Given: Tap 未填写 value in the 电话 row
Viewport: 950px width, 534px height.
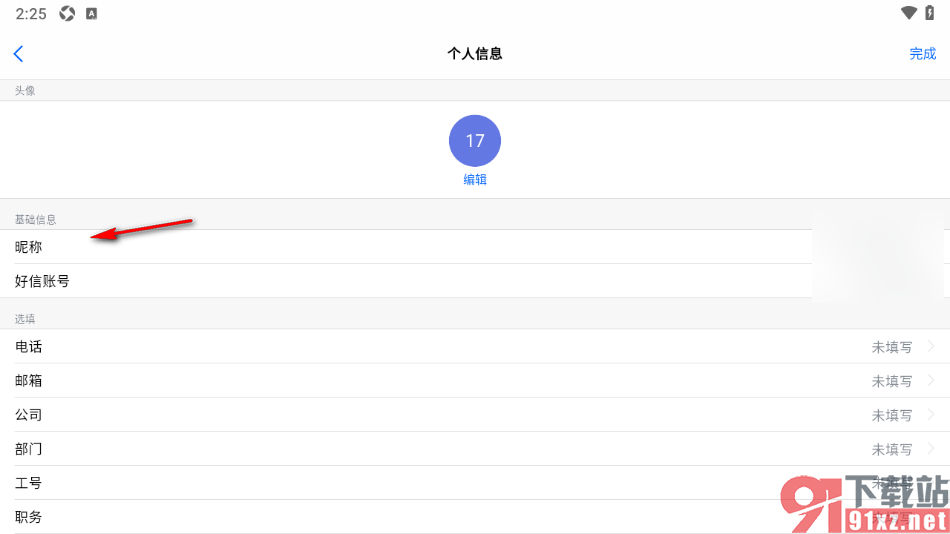Looking at the screenshot, I should 891,347.
